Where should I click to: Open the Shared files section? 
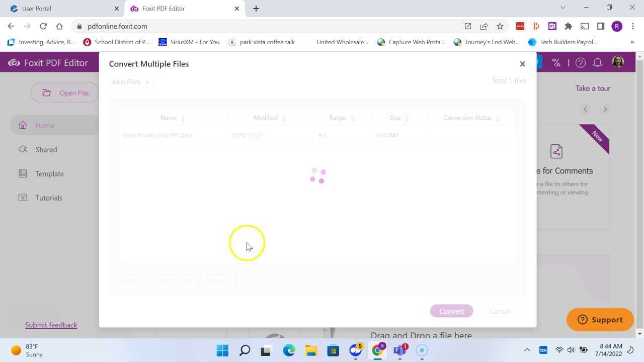[46, 149]
